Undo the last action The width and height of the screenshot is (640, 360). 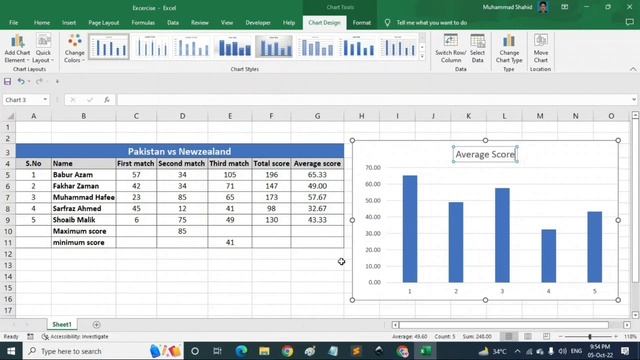20,82
